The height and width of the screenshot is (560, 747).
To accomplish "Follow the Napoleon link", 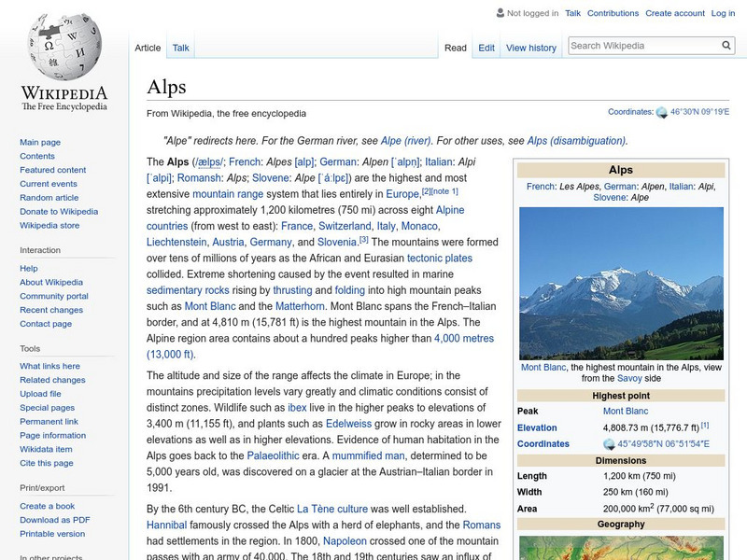I will click(x=345, y=541).
